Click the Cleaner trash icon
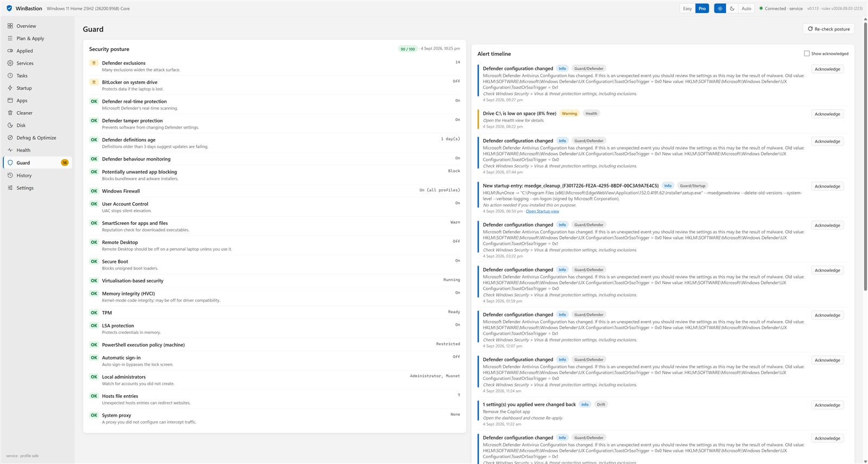 [10, 113]
